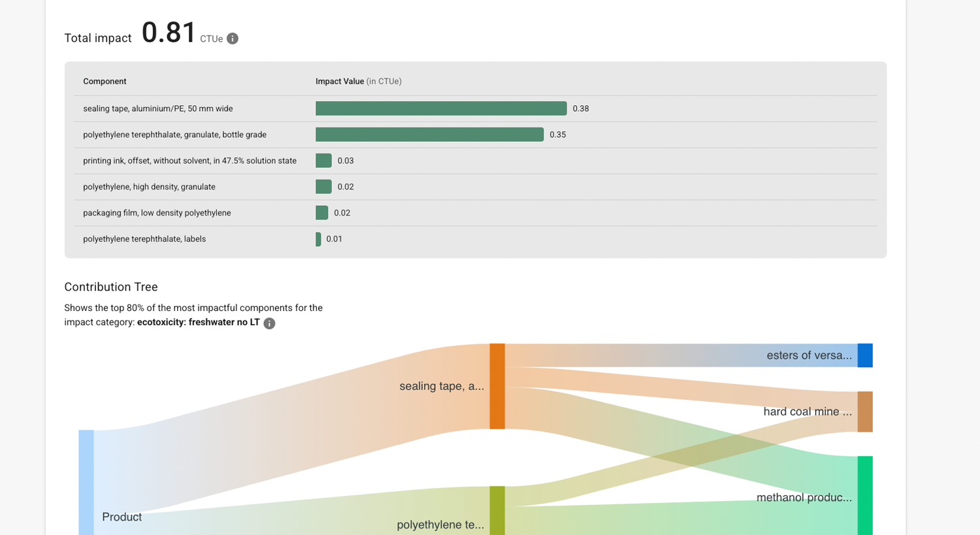Click packaging film low density polyethylene row
The height and width of the screenshot is (535, 980).
pos(157,213)
